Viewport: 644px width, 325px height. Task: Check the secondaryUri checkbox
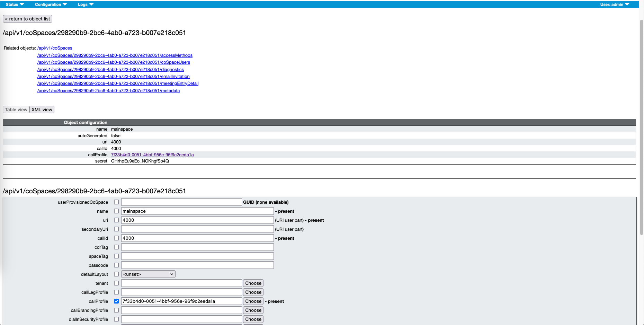tap(116, 229)
